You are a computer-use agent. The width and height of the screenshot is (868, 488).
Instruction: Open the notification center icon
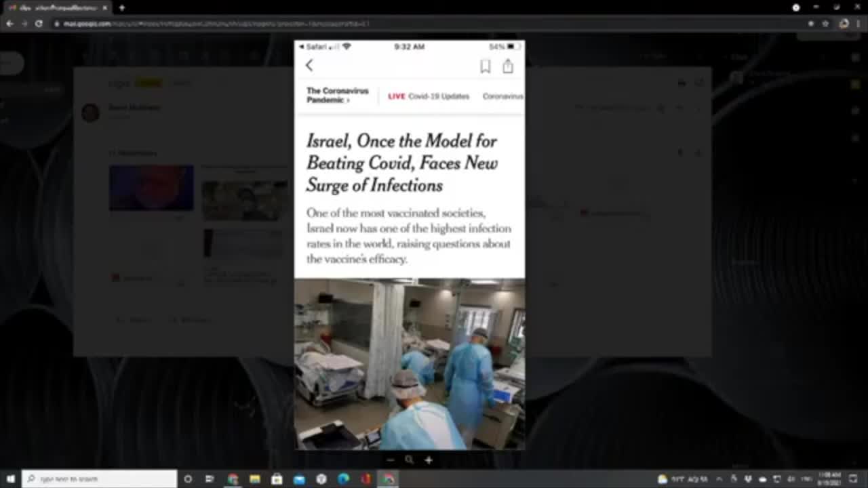853,479
